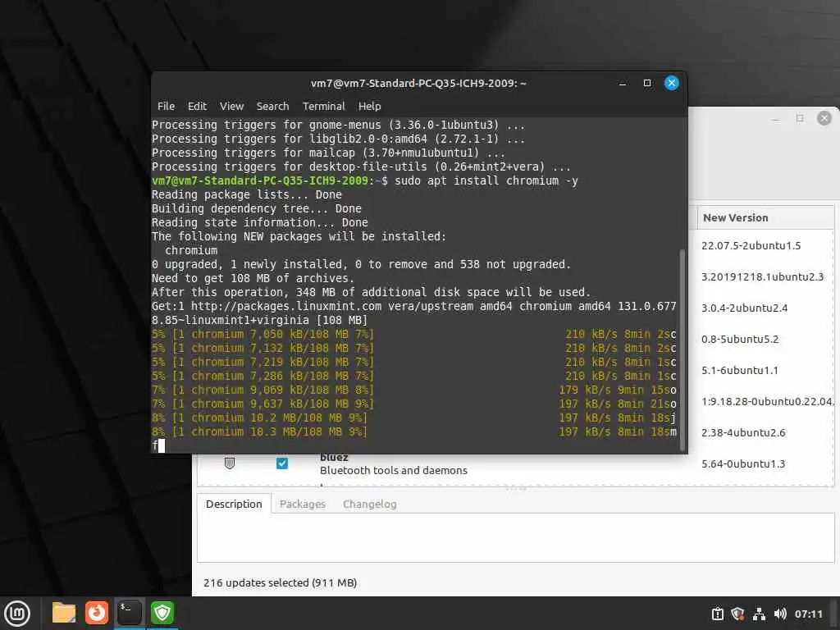Screen dimensions: 840x630
Task: Select version 5.1-6ubuntu1.1 cell
Action: pyautogui.click(x=740, y=370)
